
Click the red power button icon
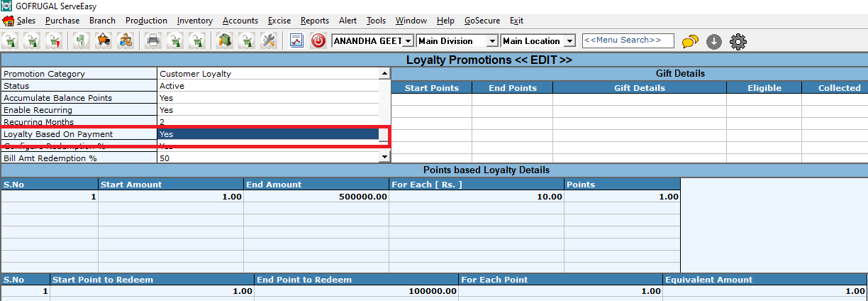tap(318, 40)
